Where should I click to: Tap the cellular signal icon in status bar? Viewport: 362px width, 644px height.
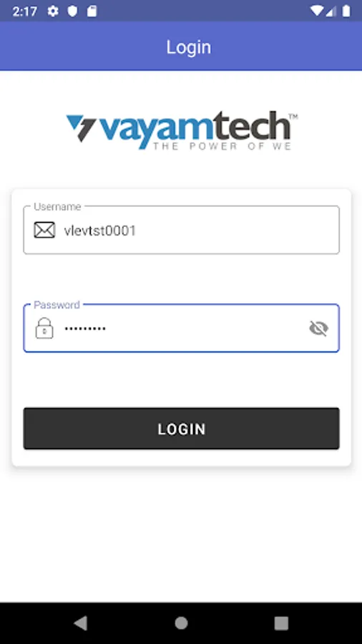tap(331, 11)
